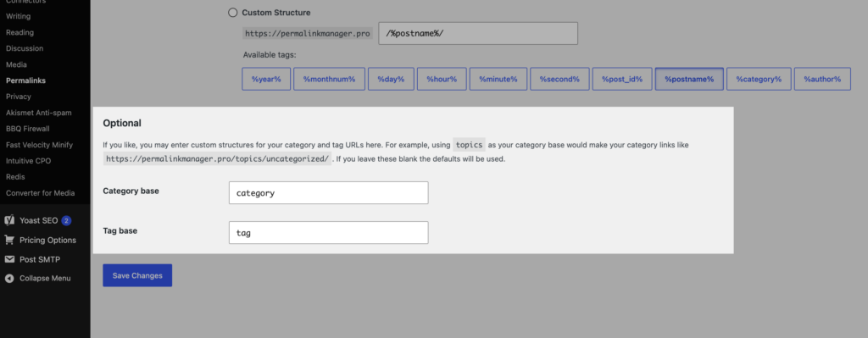The width and height of the screenshot is (868, 338).
Task: Insert the %year% tag
Action: coord(266,79)
